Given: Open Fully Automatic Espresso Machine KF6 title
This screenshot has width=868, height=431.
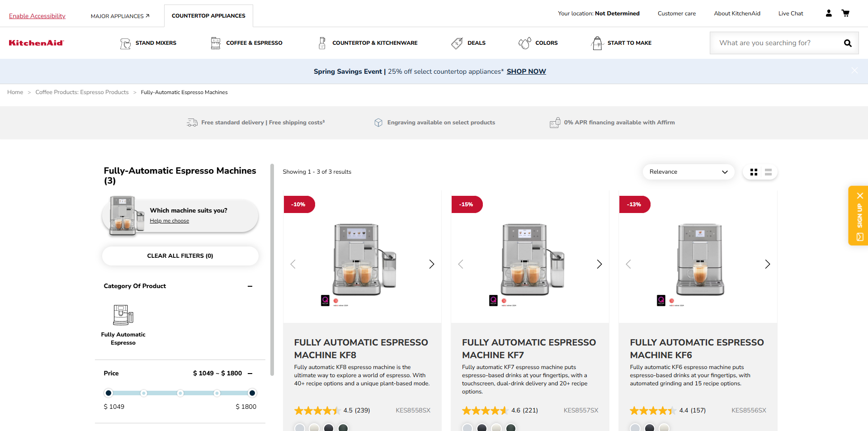Looking at the screenshot, I should click(697, 349).
